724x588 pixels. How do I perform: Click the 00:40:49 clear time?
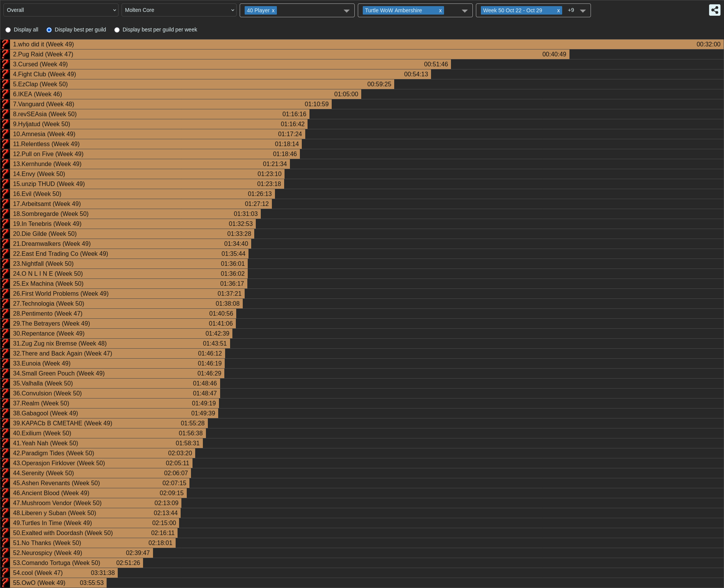point(554,54)
